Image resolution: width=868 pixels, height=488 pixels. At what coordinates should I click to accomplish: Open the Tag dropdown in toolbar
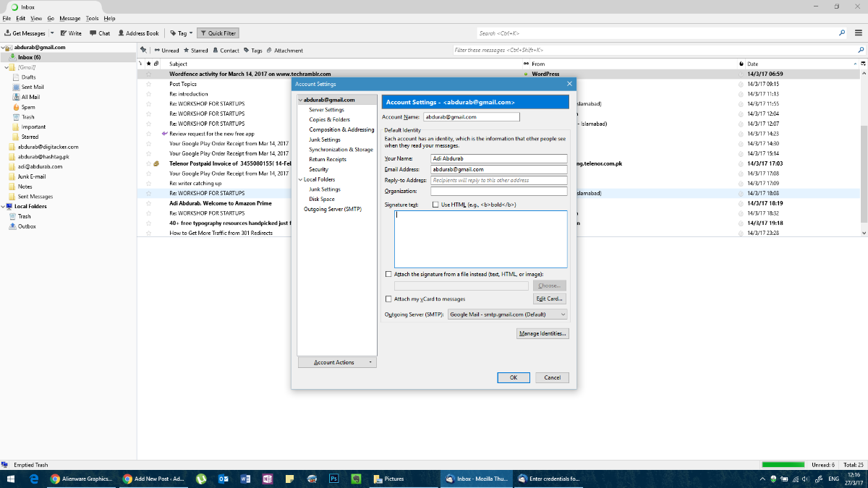(182, 33)
